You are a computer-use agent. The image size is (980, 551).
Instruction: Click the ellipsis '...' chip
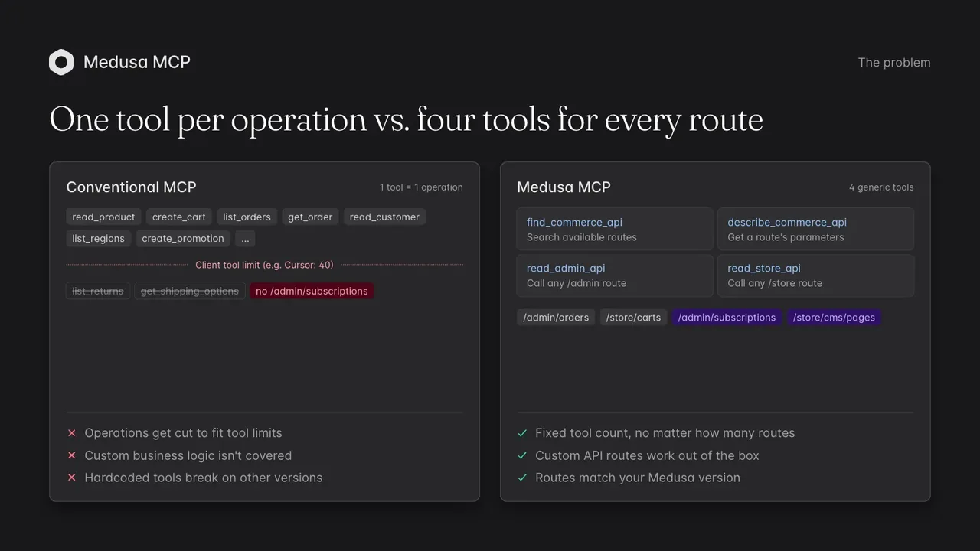coord(245,239)
